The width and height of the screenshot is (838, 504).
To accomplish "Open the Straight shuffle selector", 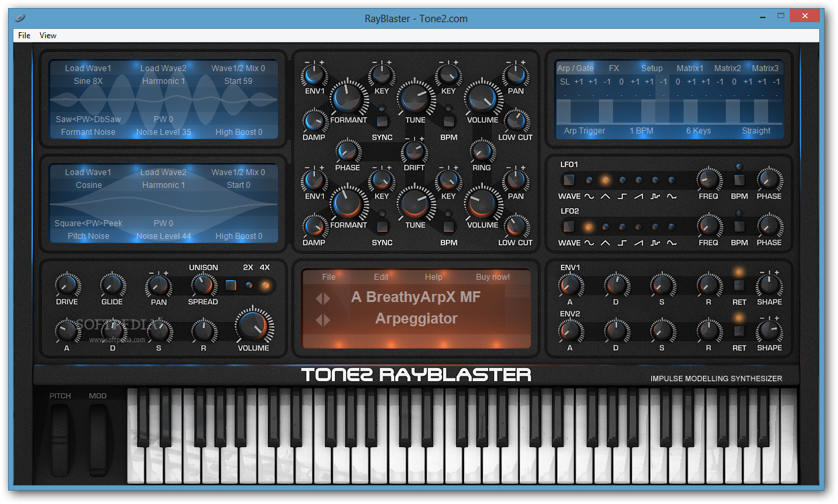I will pos(756,131).
